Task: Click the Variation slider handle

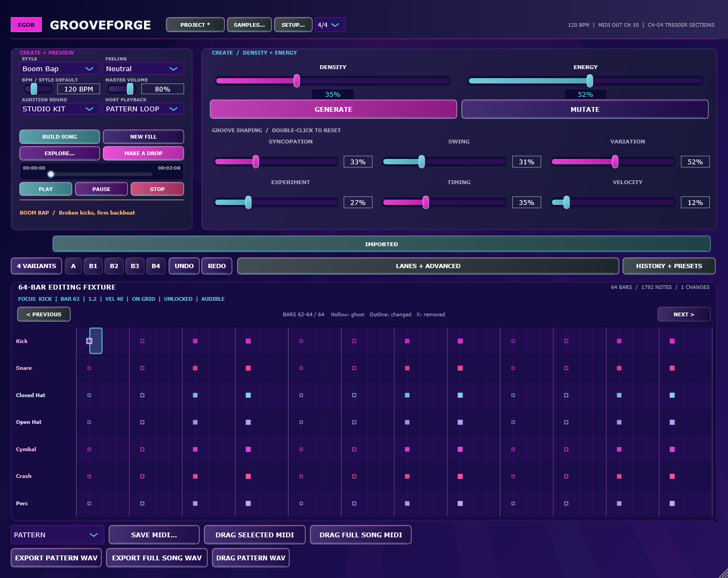Action: pos(615,162)
